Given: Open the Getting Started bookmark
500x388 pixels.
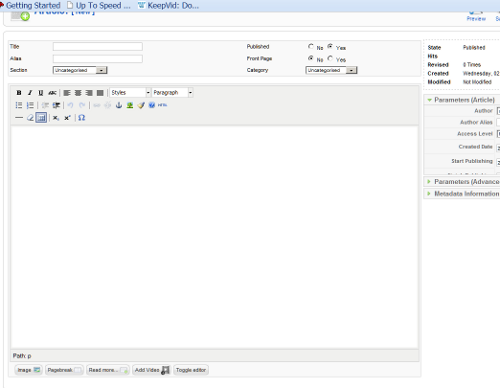Looking at the screenshot, I should [30, 5].
